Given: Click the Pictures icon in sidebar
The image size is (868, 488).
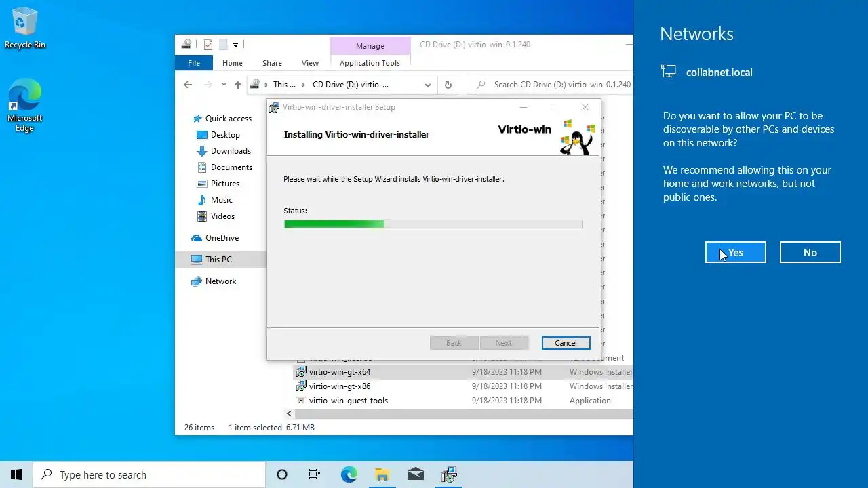Looking at the screenshot, I should coord(202,184).
